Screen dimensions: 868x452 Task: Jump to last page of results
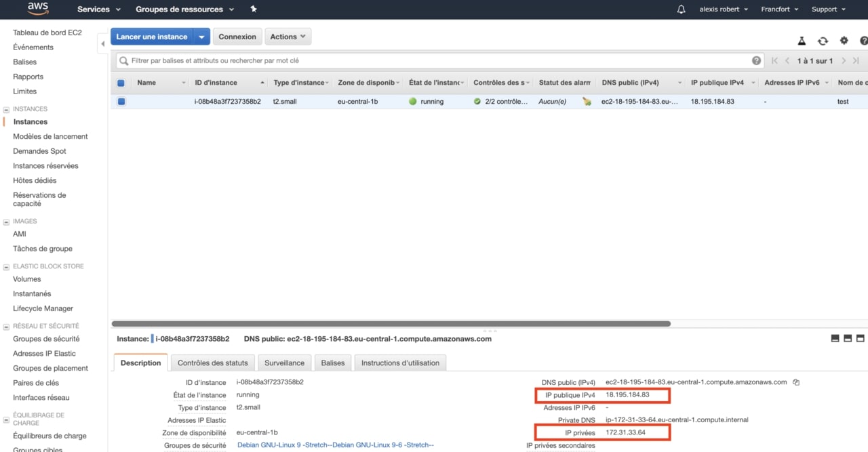(856, 61)
